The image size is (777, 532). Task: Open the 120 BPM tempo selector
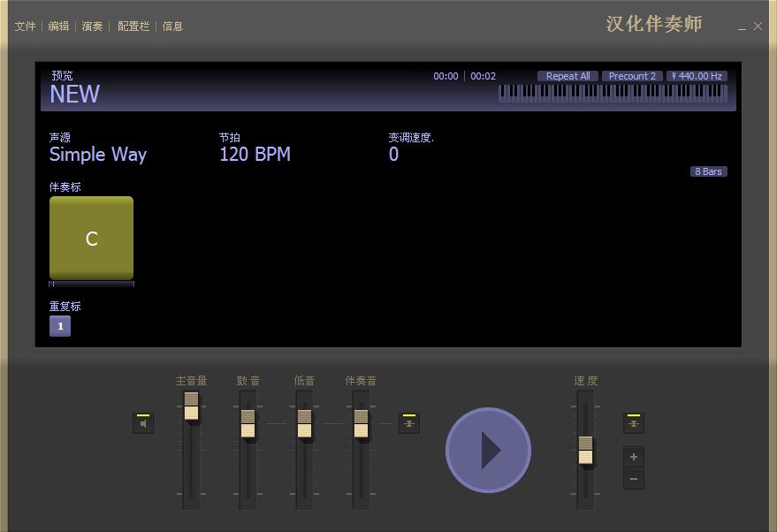255,155
